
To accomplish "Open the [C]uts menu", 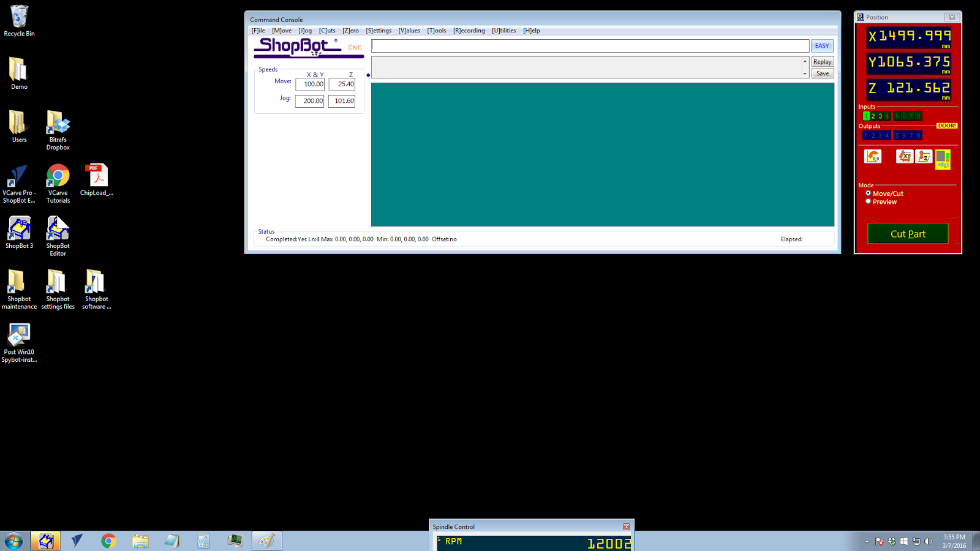I will click(327, 31).
